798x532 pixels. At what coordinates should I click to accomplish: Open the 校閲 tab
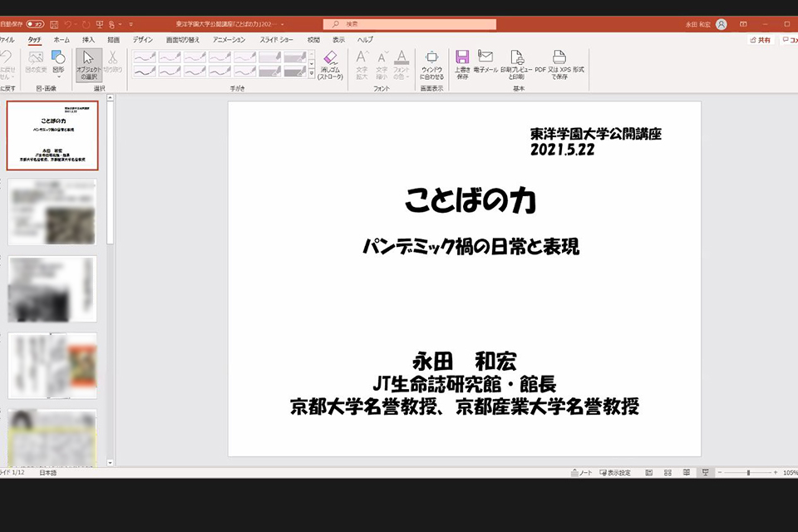pos(313,40)
